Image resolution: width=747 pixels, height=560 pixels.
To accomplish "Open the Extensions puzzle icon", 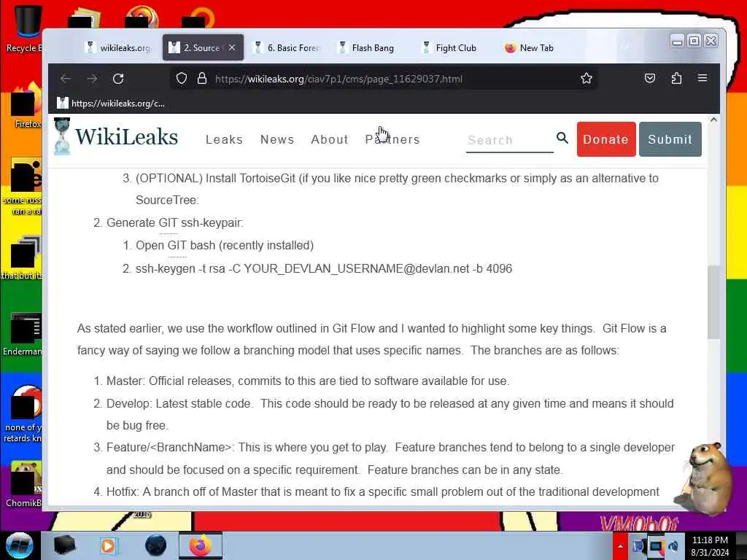I will point(676,78).
